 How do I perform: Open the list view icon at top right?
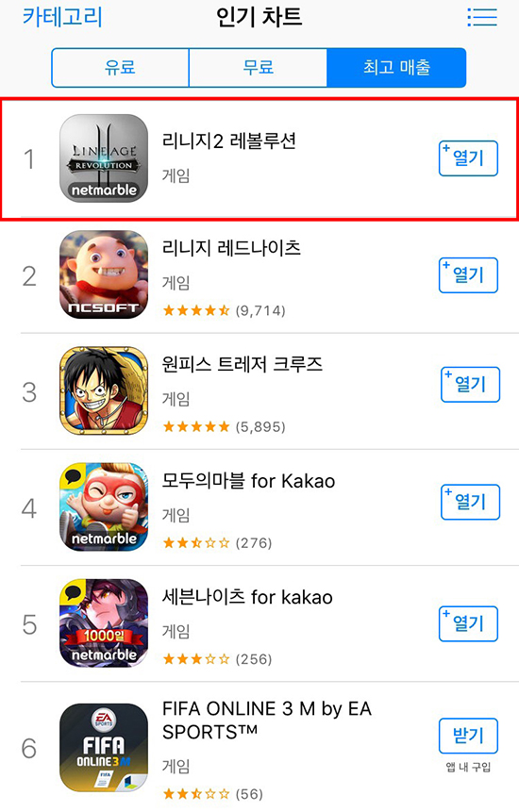coord(481,17)
